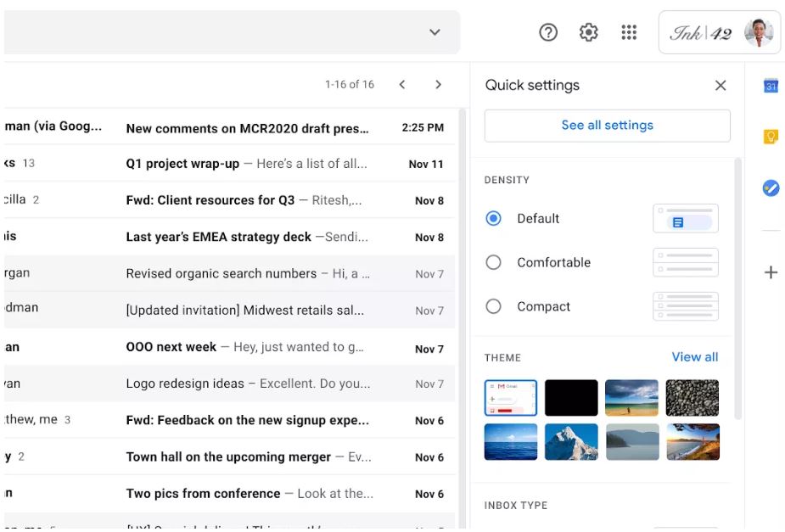Click the plus Get add-ons icon
Screen dimensions: 785x532
pyautogui.click(x=771, y=272)
